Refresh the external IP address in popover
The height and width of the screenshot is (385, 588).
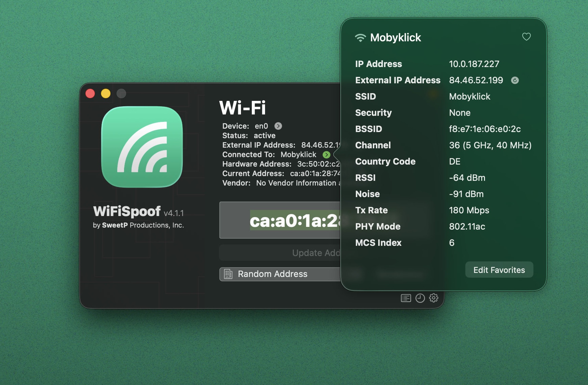click(515, 80)
